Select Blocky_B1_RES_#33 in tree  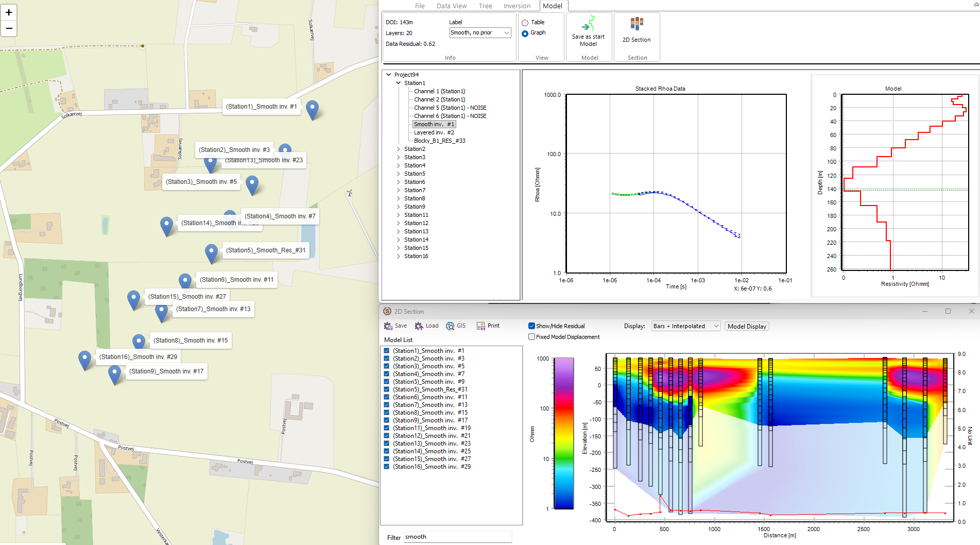(440, 141)
